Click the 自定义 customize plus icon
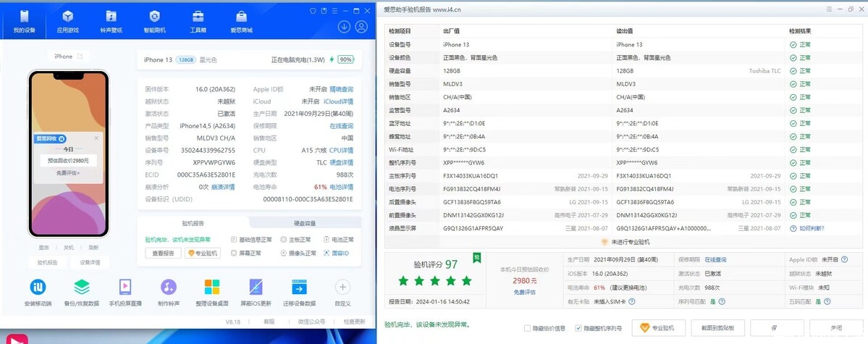 342,287
